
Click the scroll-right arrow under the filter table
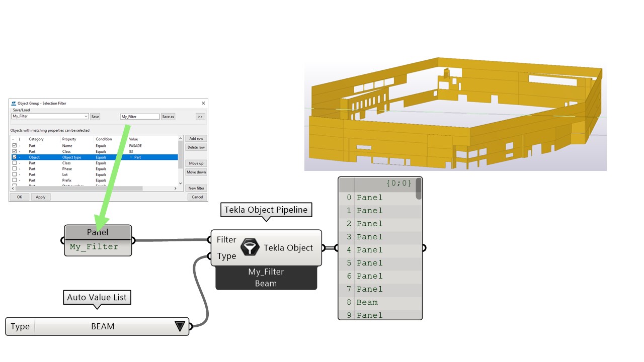pyautogui.click(x=176, y=189)
